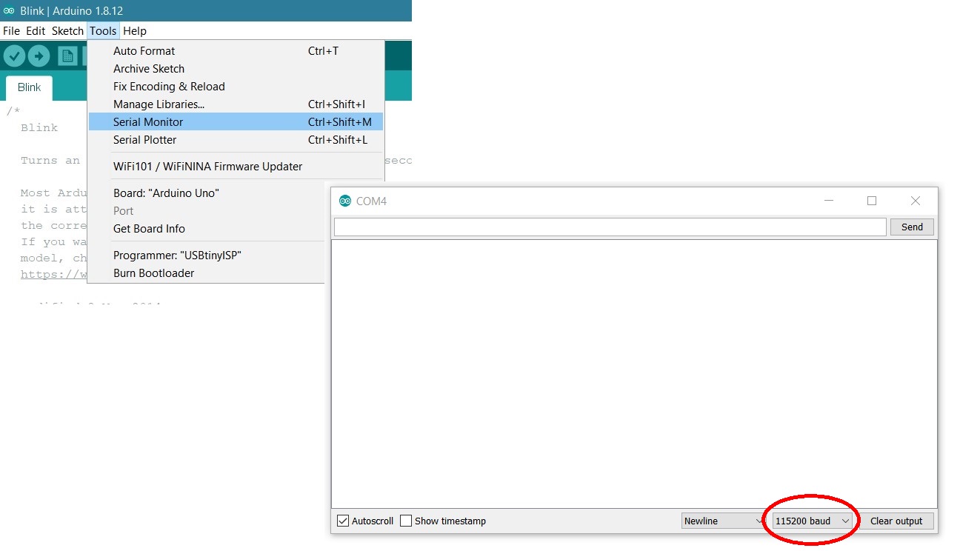Click the Send button in COM4
Image resolution: width=980 pixels, height=551 pixels.
point(912,227)
